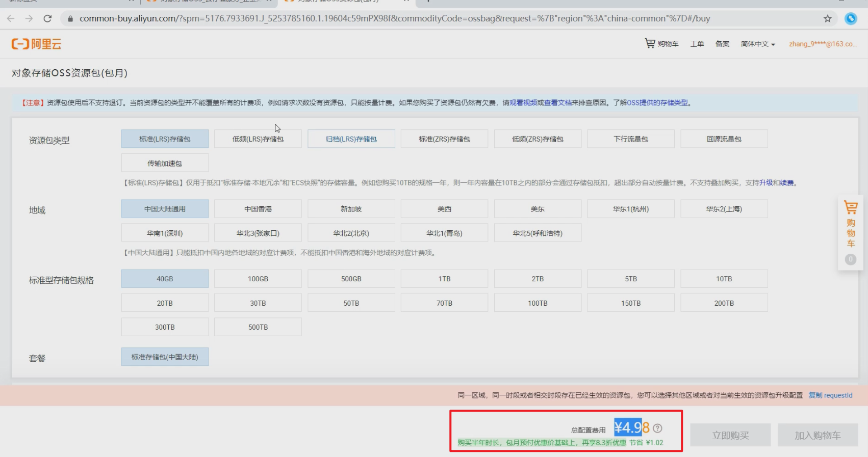
Task: Select 低频(LRS)存储包 resource type
Action: tap(258, 139)
